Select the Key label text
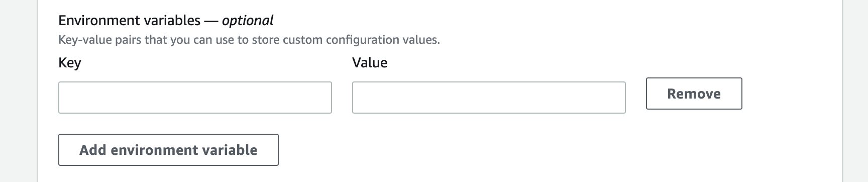 point(70,63)
